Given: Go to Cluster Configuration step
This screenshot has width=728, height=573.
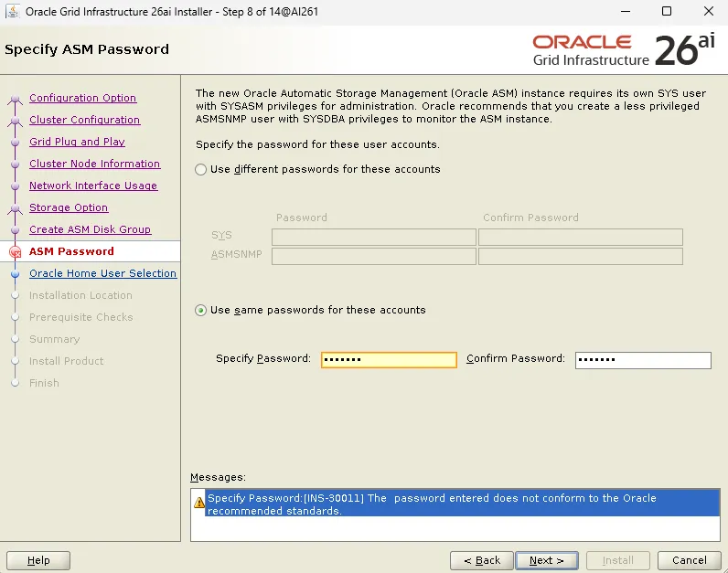Looking at the screenshot, I should pyautogui.click(x=84, y=120).
